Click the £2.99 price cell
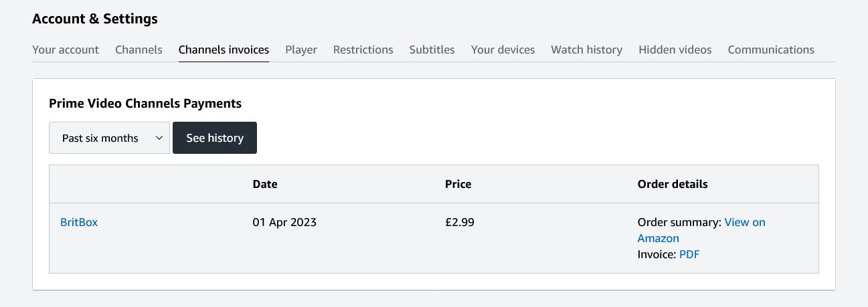Image resolution: width=868 pixels, height=307 pixels. [460, 222]
